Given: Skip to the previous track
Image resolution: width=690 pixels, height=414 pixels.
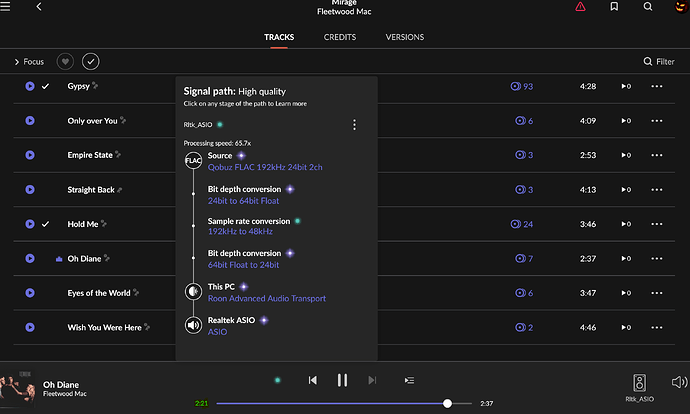Looking at the screenshot, I should point(312,380).
